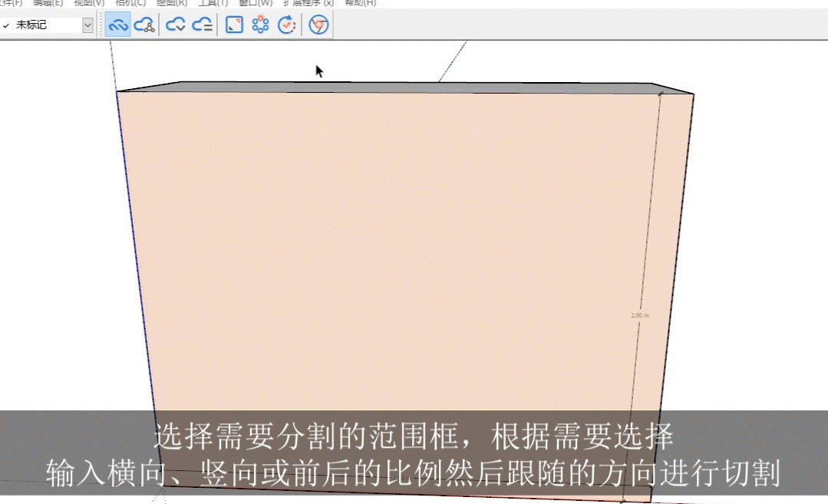Select the highlighted wavy cloud tool

(x=118, y=25)
